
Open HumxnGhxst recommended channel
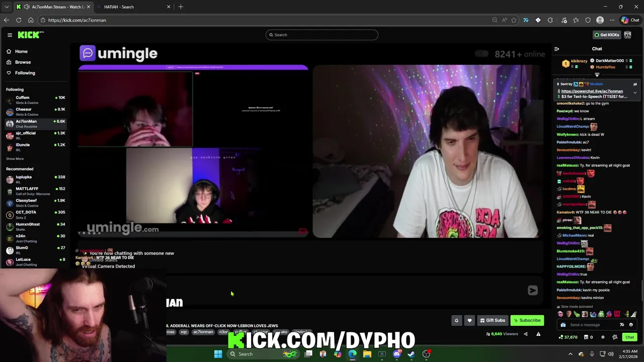[35, 226]
